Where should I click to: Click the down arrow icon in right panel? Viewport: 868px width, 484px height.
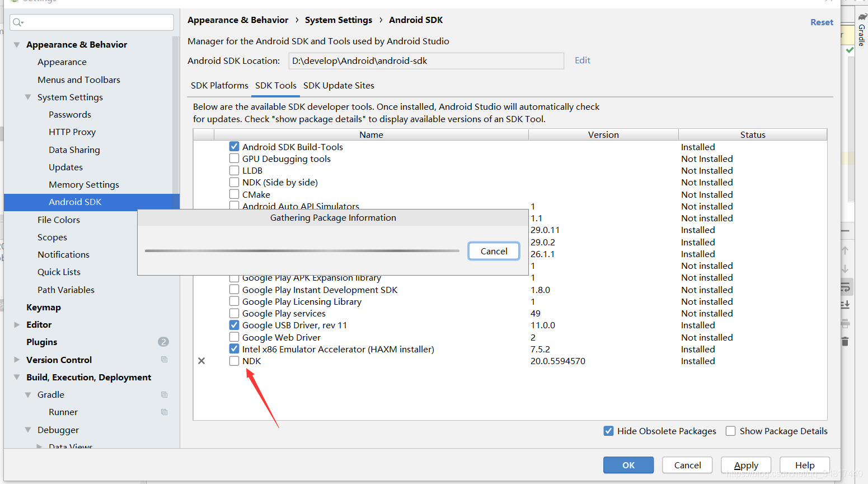click(x=845, y=269)
